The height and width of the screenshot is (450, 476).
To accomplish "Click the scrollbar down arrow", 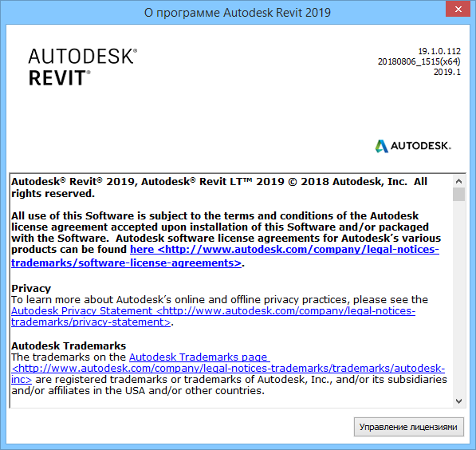I will (x=458, y=401).
